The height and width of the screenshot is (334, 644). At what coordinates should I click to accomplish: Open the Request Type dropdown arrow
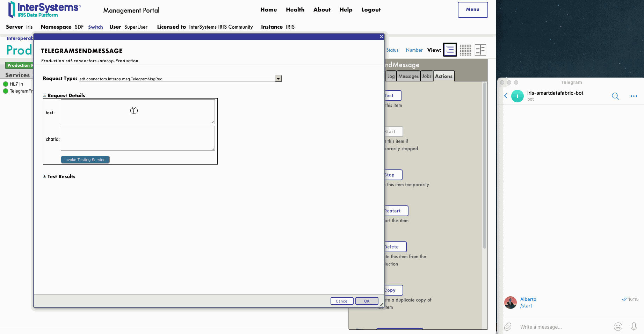[278, 79]
